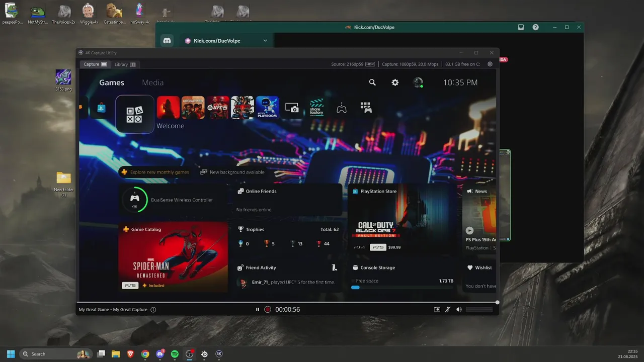Click the playback timeline scrubber handle
Screen dimensions: 644x362
497,302
